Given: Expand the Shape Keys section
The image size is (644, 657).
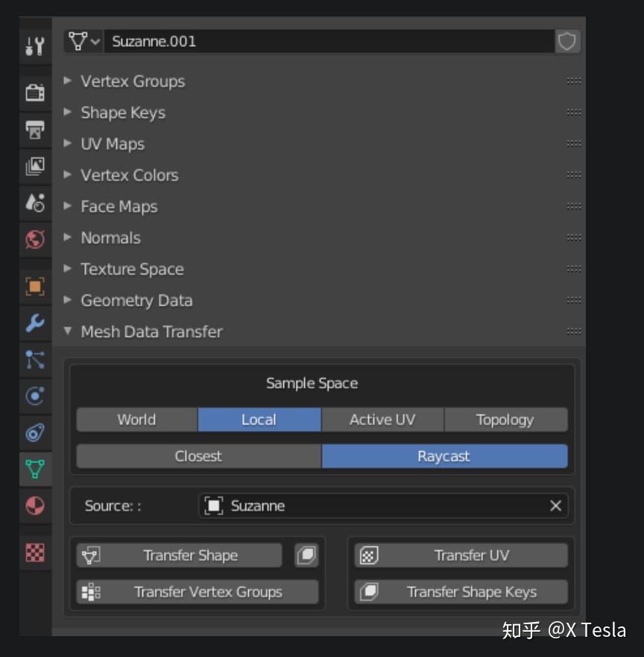Looking at the screenshot, I should point(123,112).
